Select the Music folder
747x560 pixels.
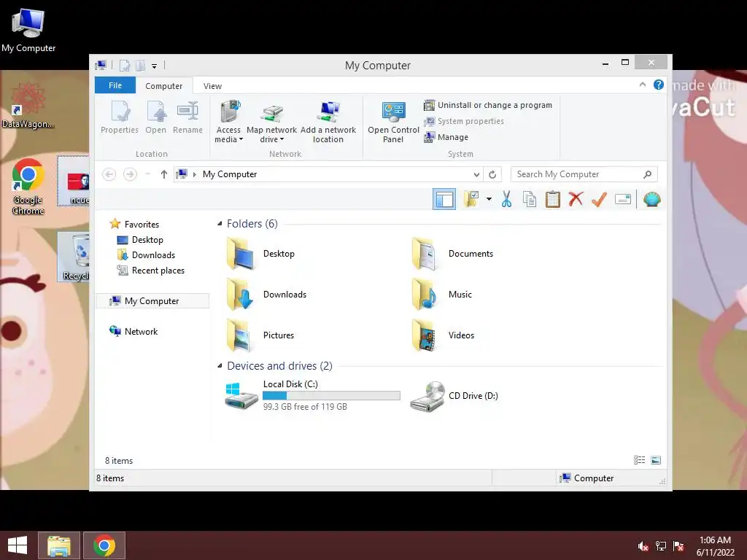point(441,295)
